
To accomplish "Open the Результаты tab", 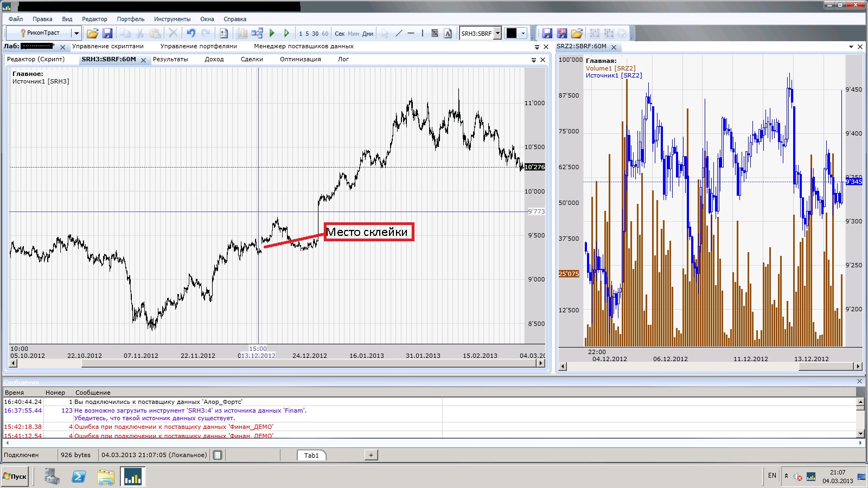I will point(170,59).
